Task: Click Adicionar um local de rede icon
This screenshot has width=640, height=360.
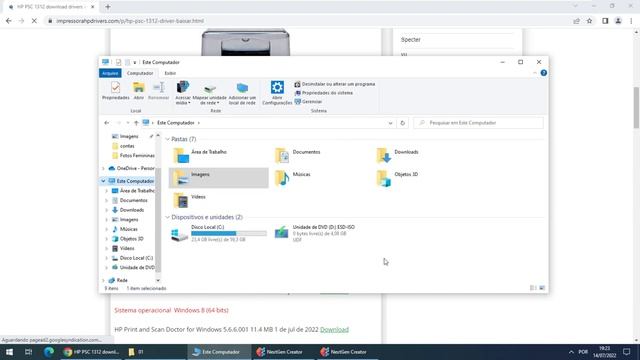Action: click(242, 93)
